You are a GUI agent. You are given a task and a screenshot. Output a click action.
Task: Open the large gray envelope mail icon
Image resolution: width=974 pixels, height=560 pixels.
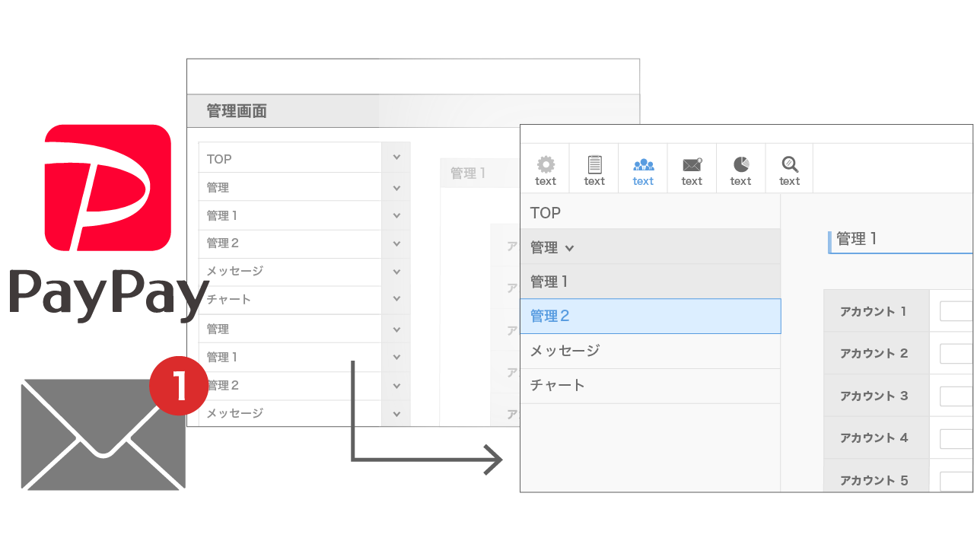tap(103, 434)
